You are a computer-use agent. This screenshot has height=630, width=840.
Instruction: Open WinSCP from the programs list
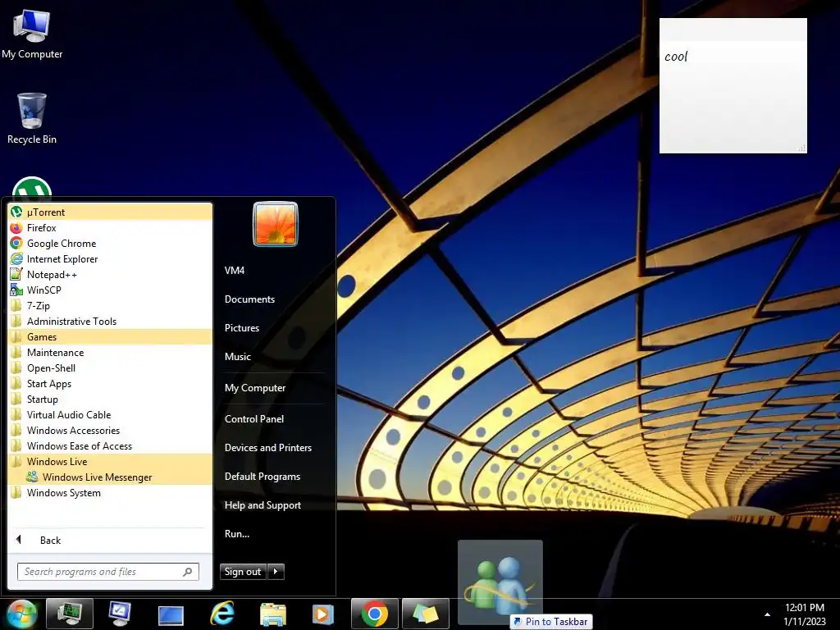coord(111,290)
